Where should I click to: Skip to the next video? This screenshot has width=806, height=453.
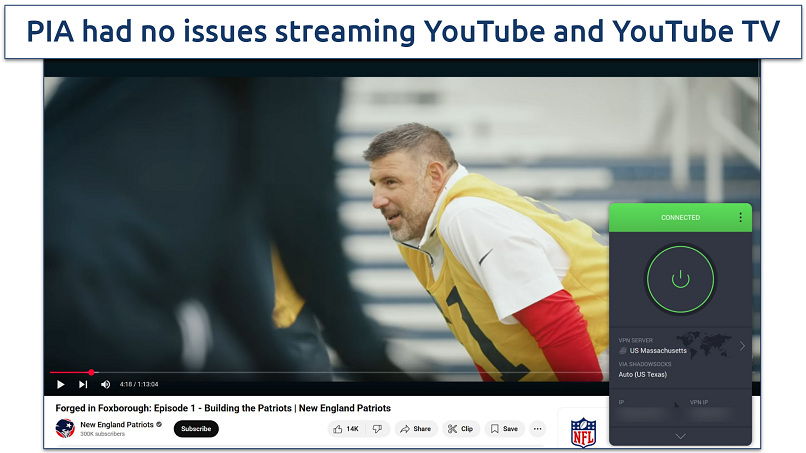tap(83, 384)
